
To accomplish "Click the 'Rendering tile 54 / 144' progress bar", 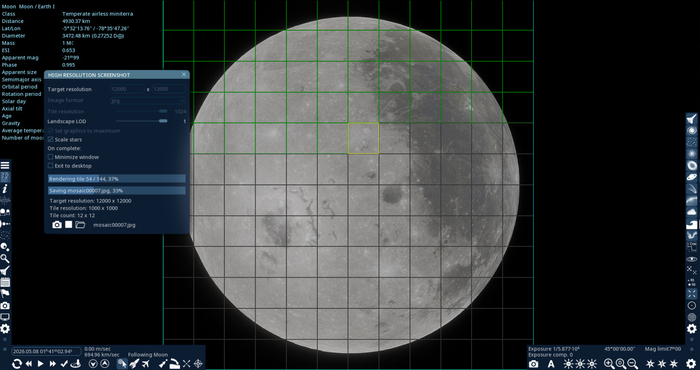I will pos(117,179).
